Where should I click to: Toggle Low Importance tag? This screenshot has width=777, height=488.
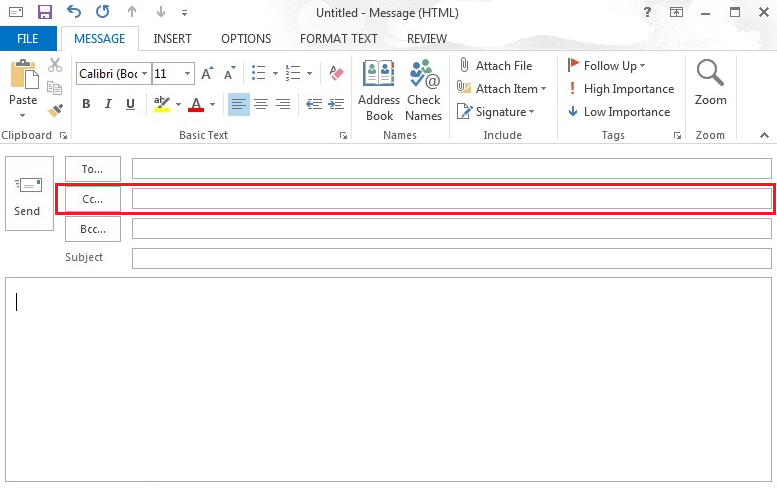pos(618,112)
